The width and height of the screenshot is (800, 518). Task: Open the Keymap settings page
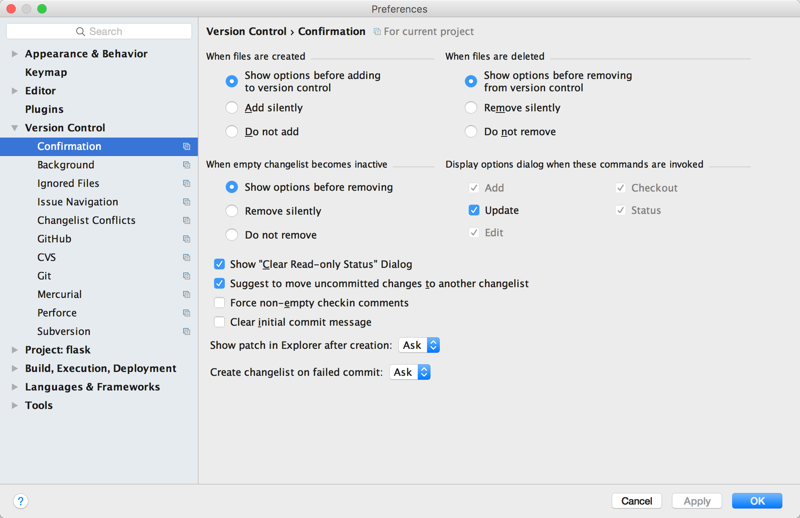46,73
